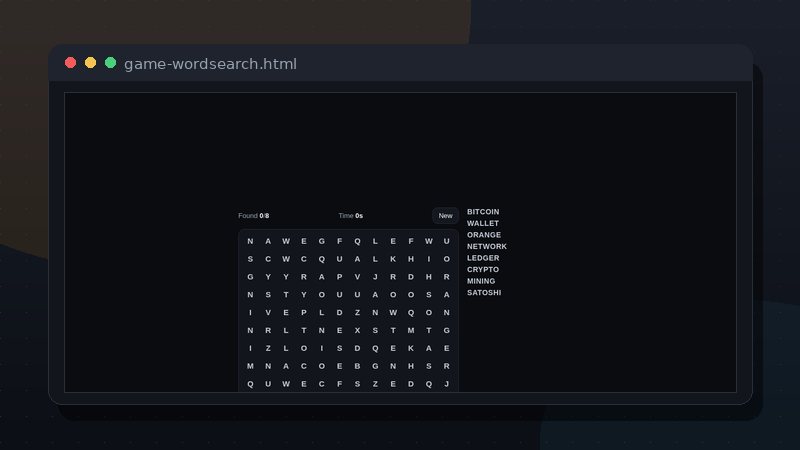Select WALLET in the word list
Viewport: 800px width, 450px height.
[x=483, y=223]
